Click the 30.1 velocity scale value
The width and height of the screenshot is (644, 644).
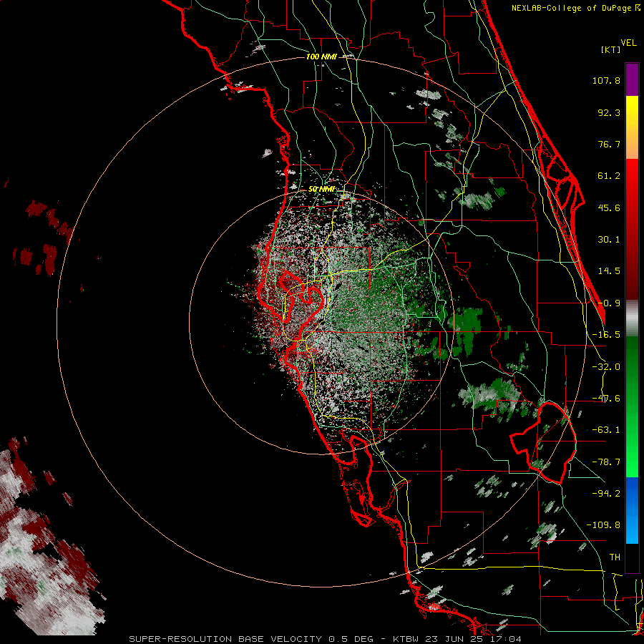pyautogui.click(x=609, y=240)
